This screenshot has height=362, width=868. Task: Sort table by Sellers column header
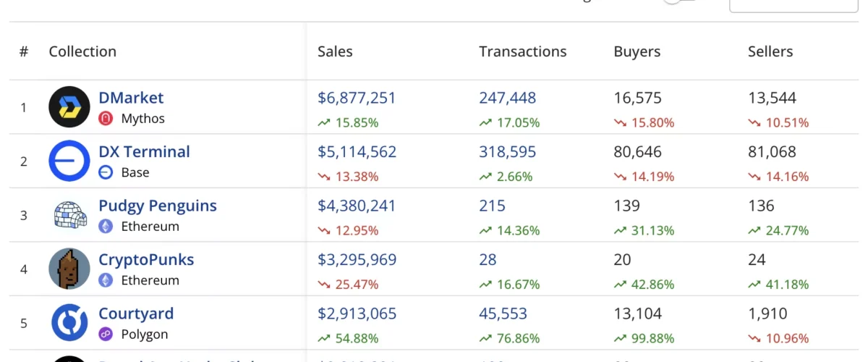click(x=770, y=51)
